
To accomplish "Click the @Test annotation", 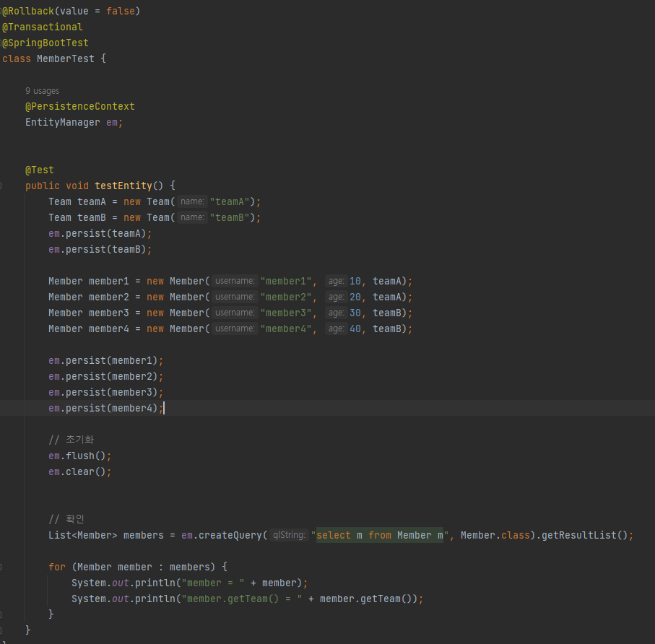I will 40,170.
